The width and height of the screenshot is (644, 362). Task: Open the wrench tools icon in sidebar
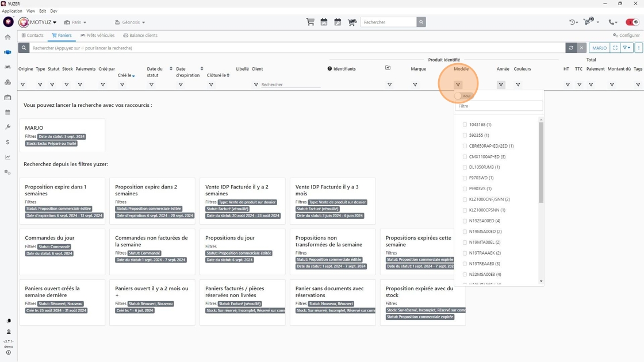8,127
